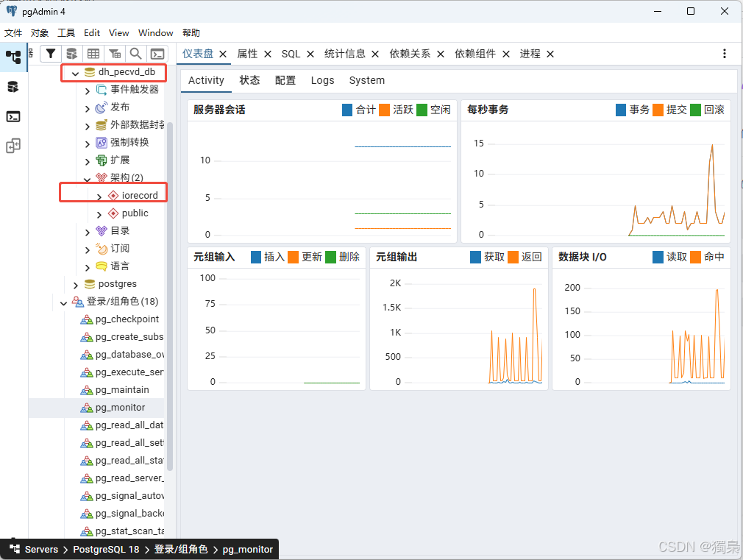This screenshot has height=560, width=743.
Task: Open the 配置 dashboard sub-tab
Action: pyautogui.click(x=285, y=80)
